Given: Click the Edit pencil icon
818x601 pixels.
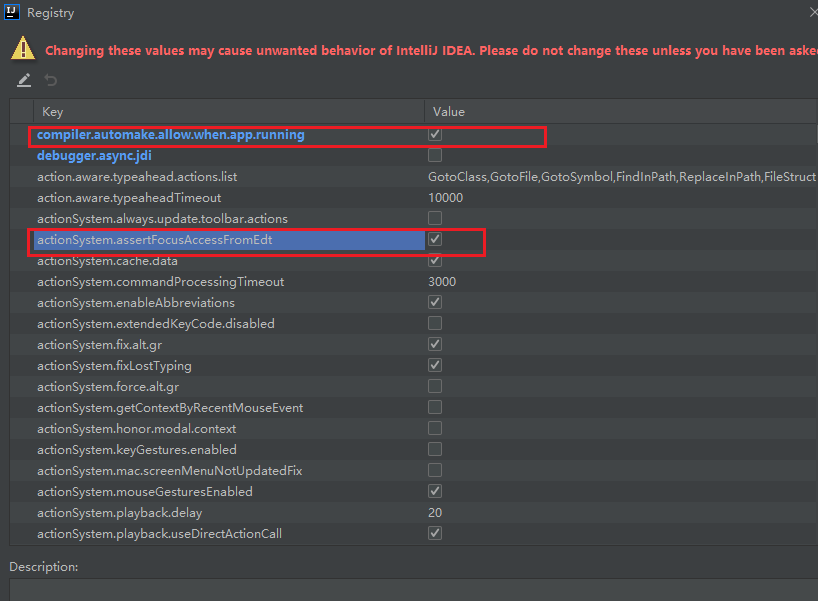Looking at the screenshot, I should click(x=24, y=80).
